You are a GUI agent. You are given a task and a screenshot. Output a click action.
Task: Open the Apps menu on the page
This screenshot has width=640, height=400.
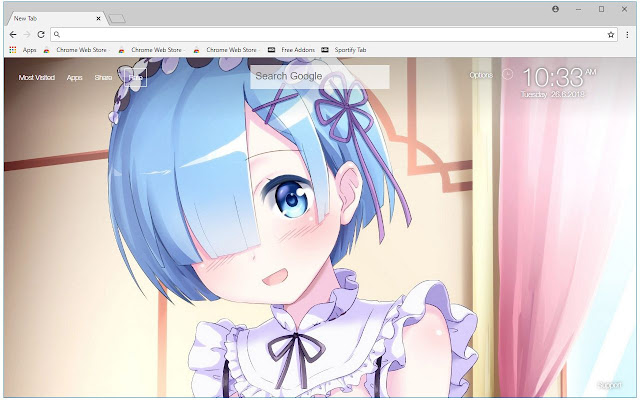pyautogui.click(x=74, y=78)
